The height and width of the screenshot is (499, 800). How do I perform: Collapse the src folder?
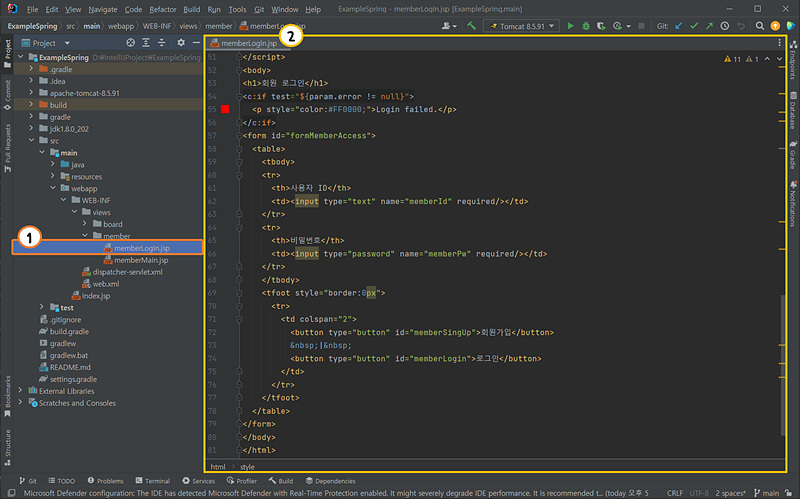coord(31,140)
